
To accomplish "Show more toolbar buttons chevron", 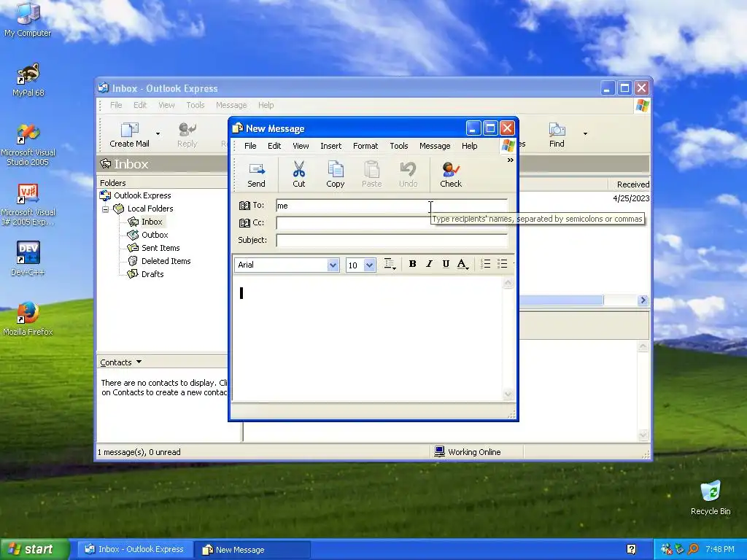I will 510,160.
